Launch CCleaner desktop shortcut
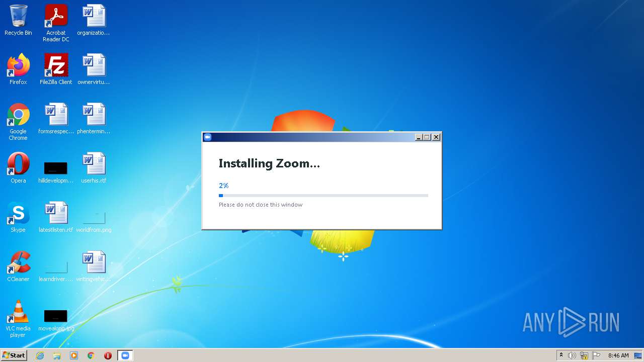This screenshot has width=644, height=362. [18, 266]
